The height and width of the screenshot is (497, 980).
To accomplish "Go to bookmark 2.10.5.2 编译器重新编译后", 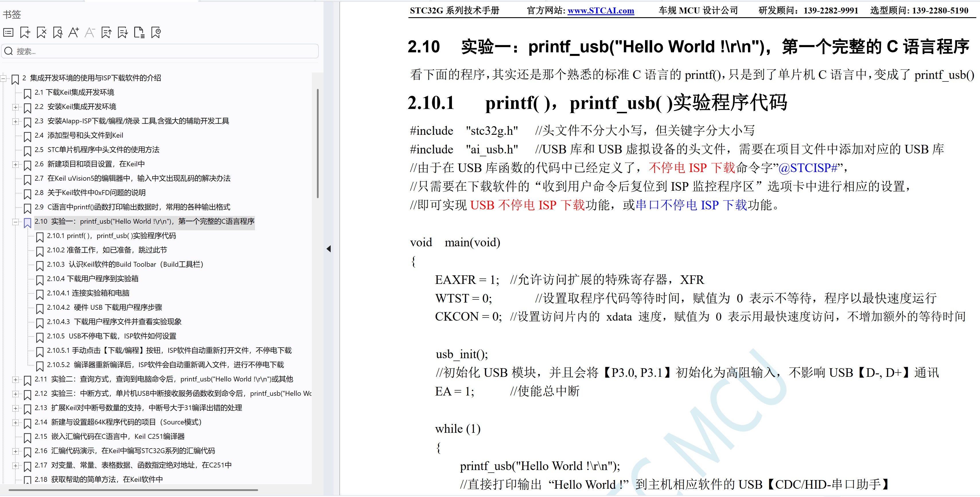I will tap(165, 365).
